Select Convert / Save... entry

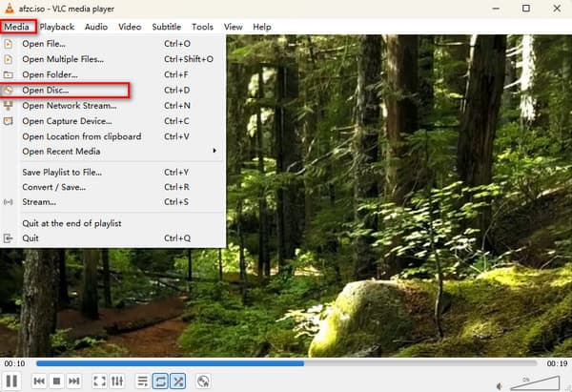pyautogui.click(x=112, y=187)
